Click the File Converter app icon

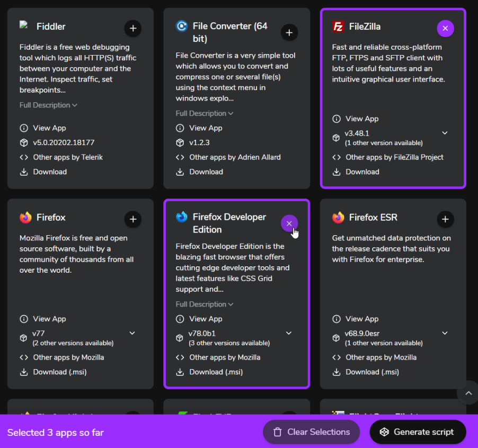click(x=182, y=26)
